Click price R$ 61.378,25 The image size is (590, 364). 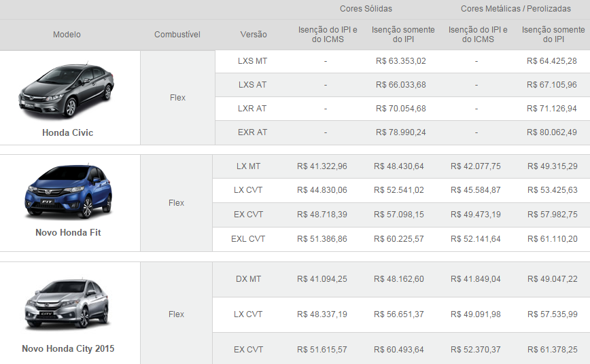point(553,350)
